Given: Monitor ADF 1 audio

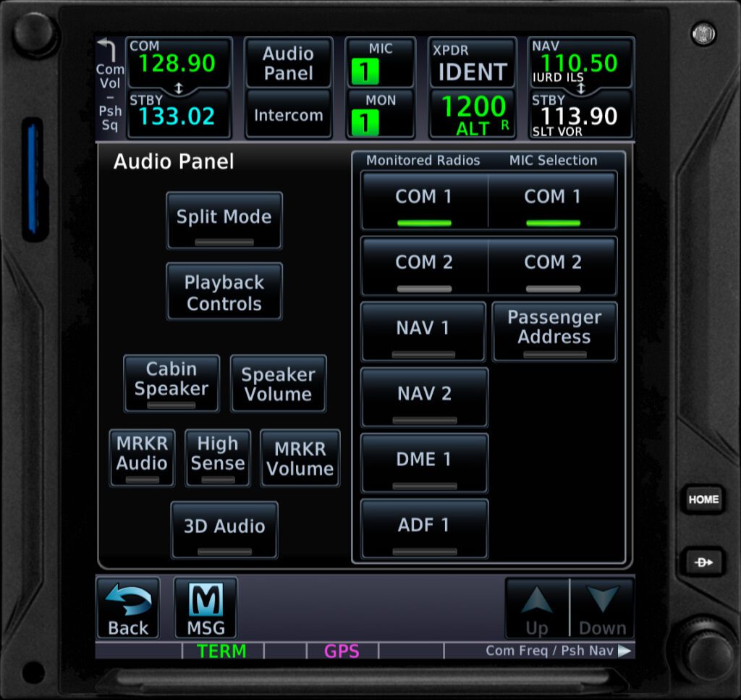Looking at the screenshot, I should click(424, 529).
